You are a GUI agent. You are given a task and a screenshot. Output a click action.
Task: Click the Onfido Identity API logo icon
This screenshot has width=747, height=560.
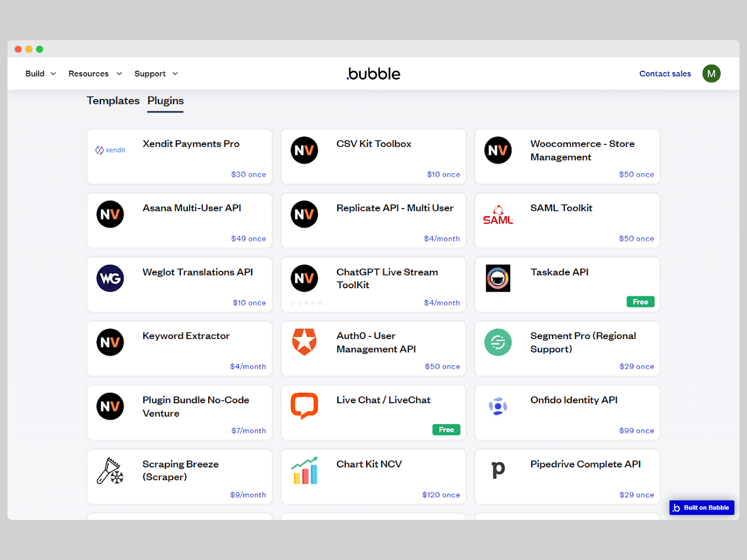[498, 407]
